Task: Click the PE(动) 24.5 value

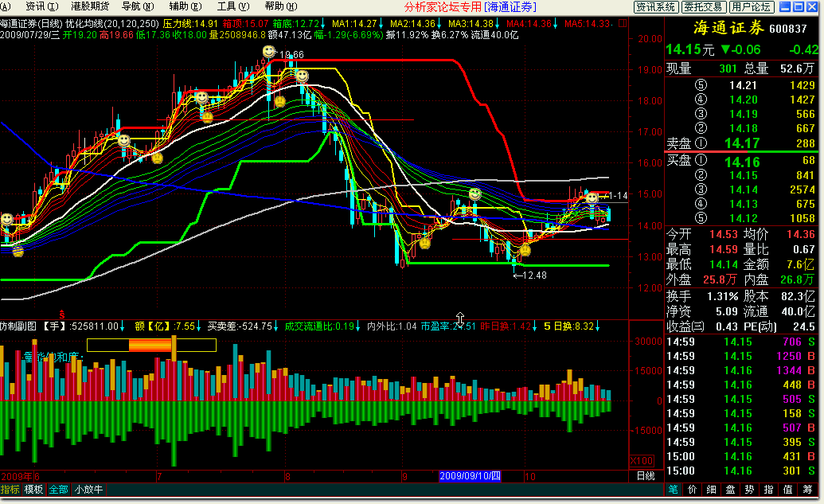Action: (x=803, y=326)
